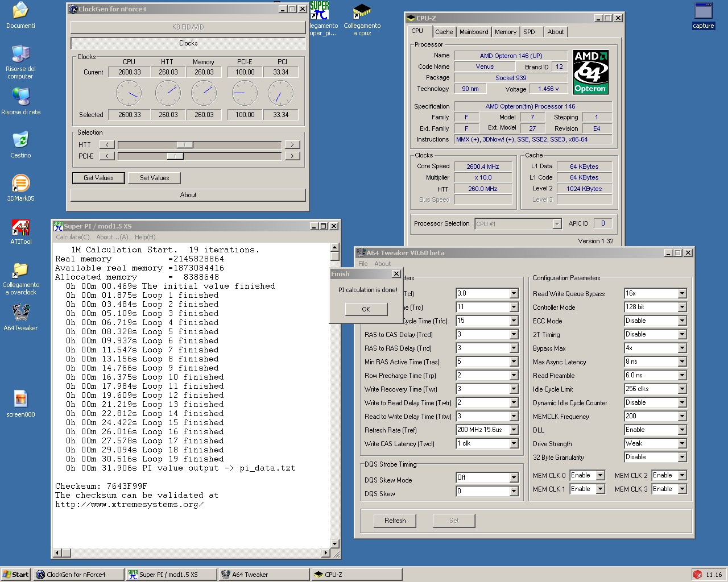Click PCI-E slider left arrow in ClockGen
The height and width of the screenshot is (582, 728).
[x=107, y=156]
